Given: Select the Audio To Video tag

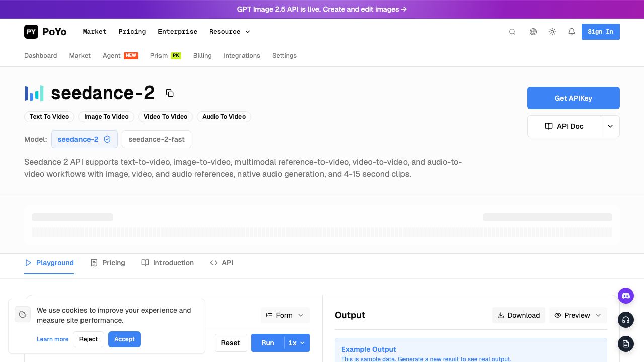Looking at the screenshot, I should point(224,117).
